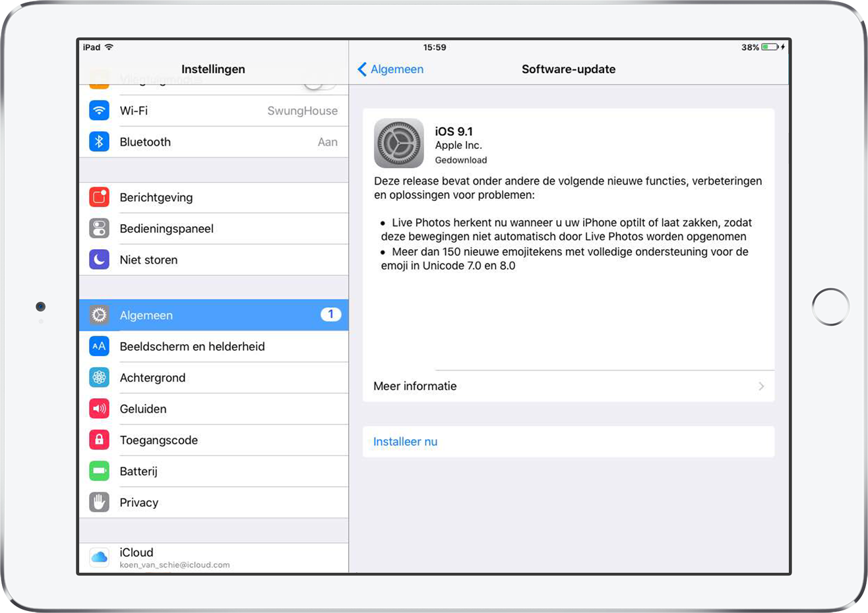868x613 pixels.
Task: Tap the 15:59 clock in status bar
Action: [435, 47]
